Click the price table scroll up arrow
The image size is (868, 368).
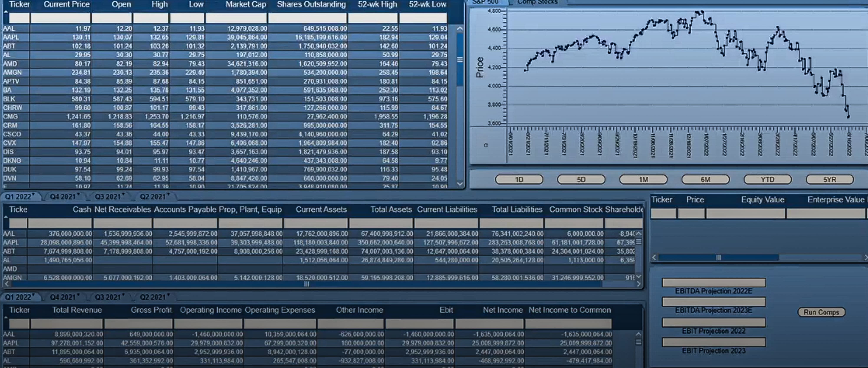460,29
